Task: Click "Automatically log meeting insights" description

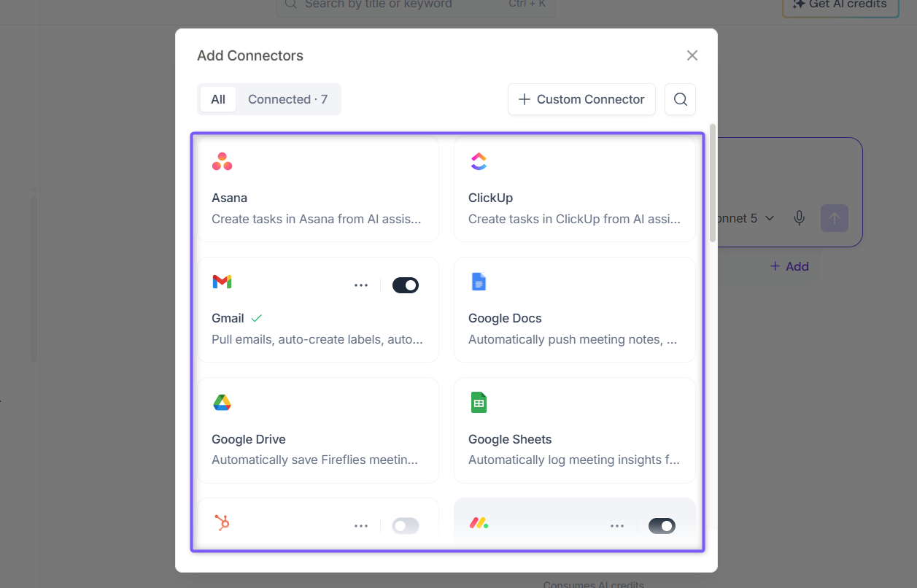Action: pyautogui.click(x=574, y=460)
